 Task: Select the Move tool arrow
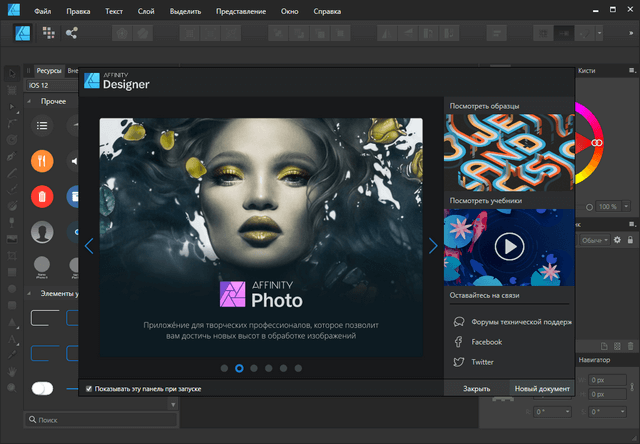pos(12,73)
